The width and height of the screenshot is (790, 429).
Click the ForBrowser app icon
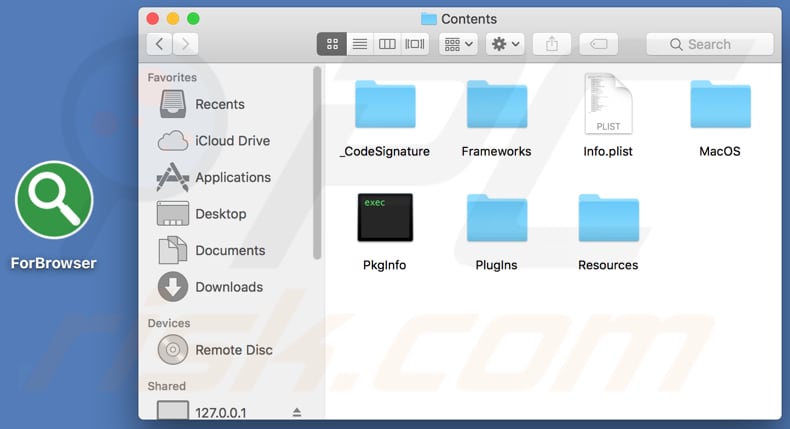[x=54, y=200]
